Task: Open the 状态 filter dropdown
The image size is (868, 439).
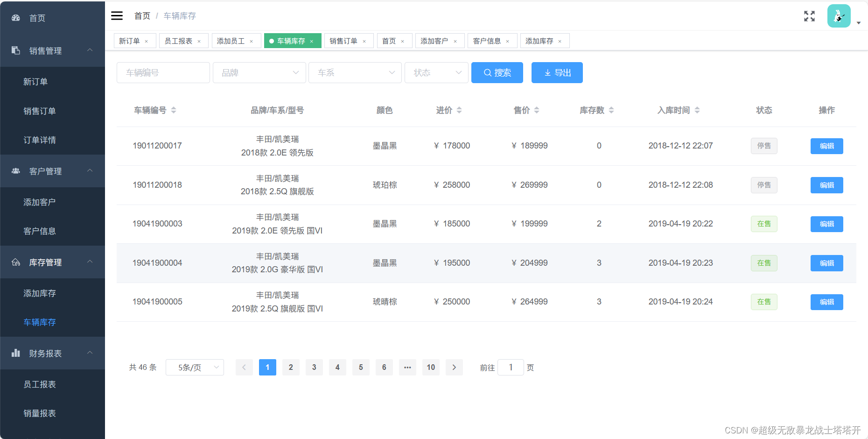Action: [x=436, y=72]
